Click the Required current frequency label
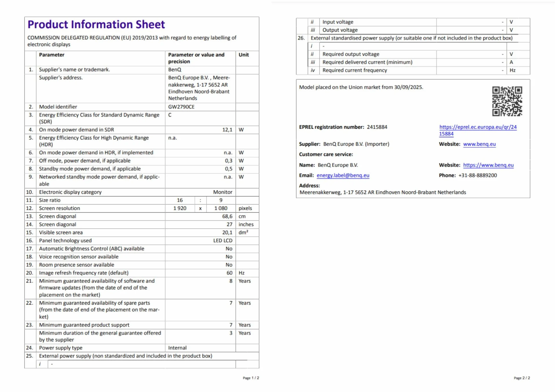Image resolution: width=555 pixels, height=392 pixels. point(355,70)
